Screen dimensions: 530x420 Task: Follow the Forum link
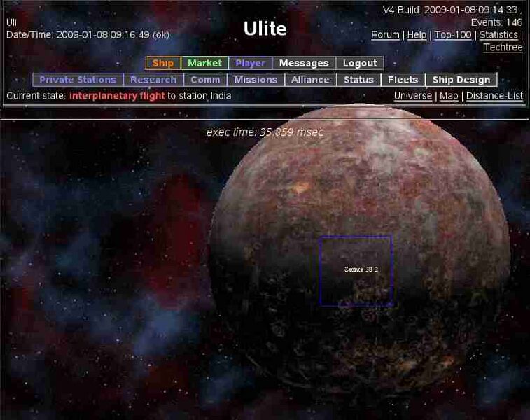point(385,35)
